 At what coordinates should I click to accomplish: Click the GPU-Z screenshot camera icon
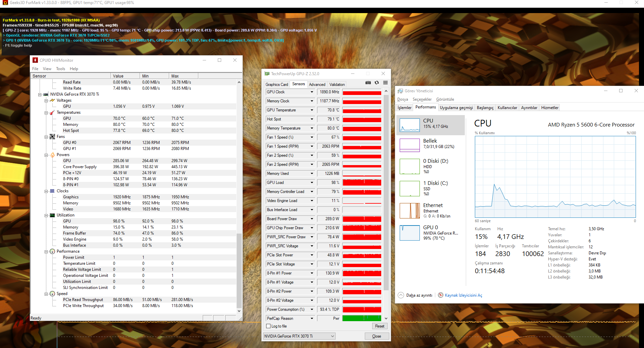(368, 83)
